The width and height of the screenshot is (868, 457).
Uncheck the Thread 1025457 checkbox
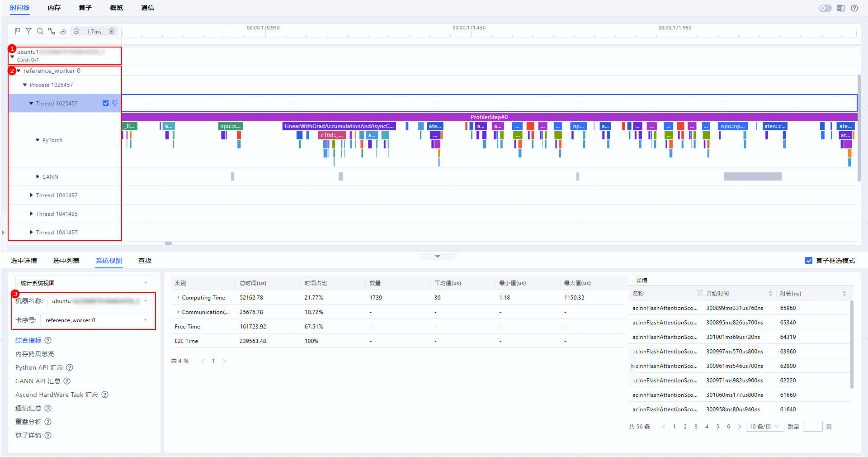(x=106, y=103)
